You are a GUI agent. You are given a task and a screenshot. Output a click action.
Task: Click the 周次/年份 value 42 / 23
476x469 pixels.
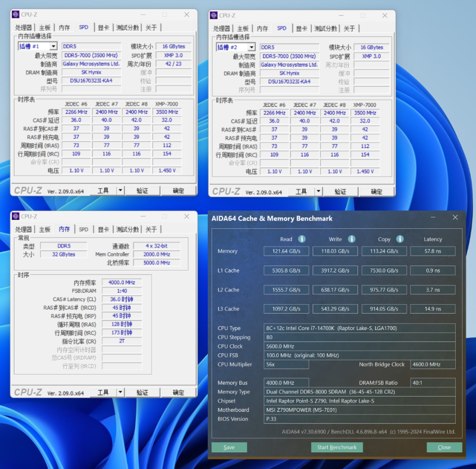point(174,64)
